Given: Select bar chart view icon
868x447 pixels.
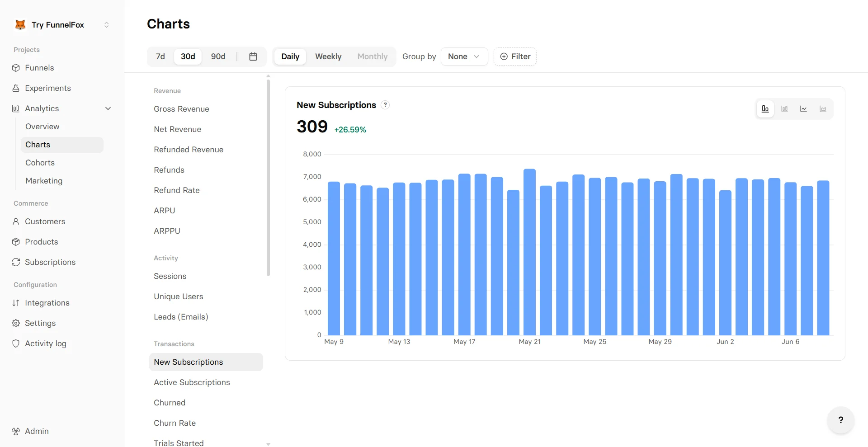Looking at the screenshot, I should (x=765, y=109).
